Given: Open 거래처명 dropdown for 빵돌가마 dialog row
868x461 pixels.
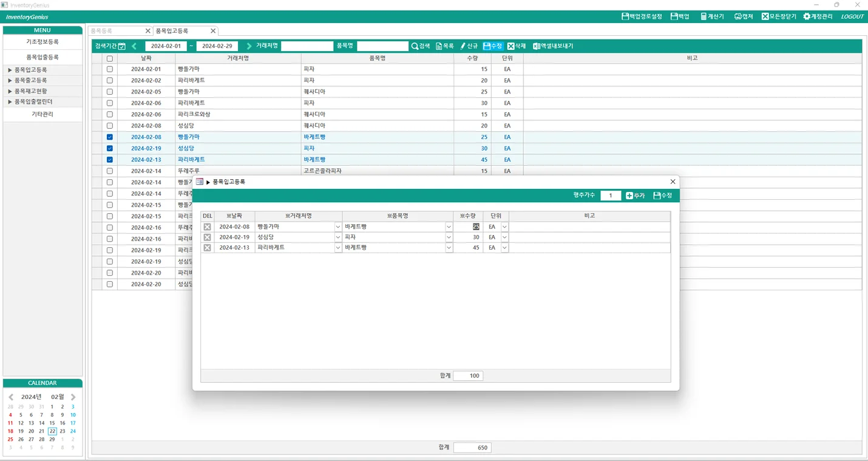Looking at the screenshot, I should pyautogui.click(x=338, y=227).
